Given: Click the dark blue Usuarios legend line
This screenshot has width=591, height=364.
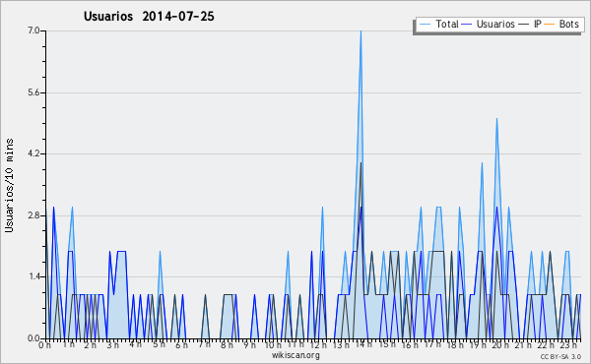Looking at the screenshot, I should pyautogui.click(x=467, y=25).
